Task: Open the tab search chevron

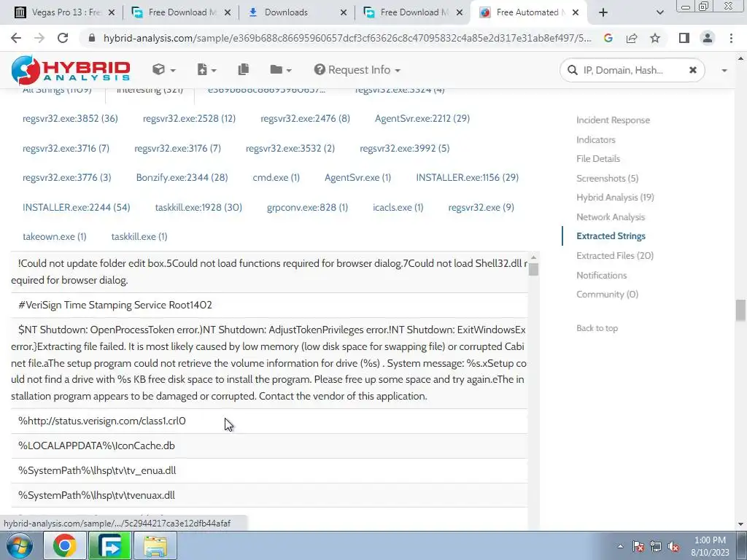Action: (659, 12)
